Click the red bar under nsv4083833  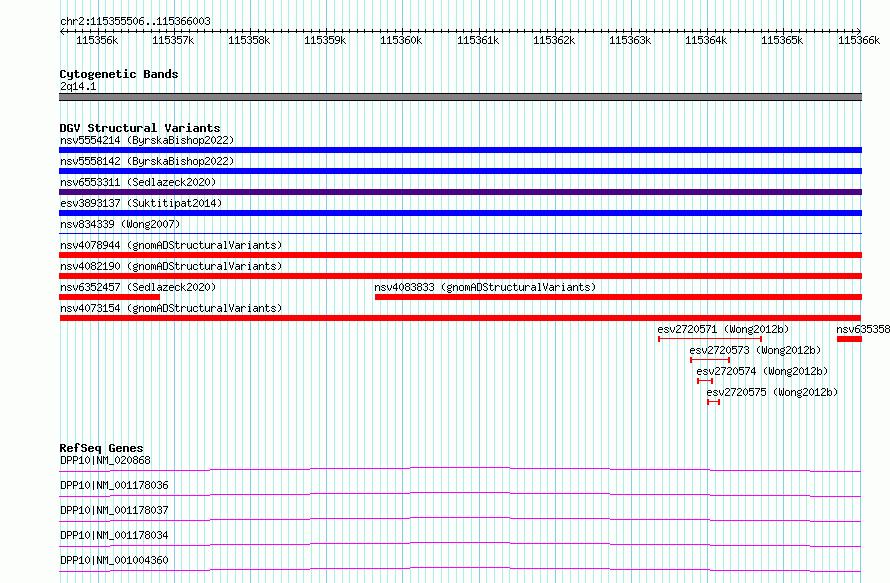coord(618,297)
